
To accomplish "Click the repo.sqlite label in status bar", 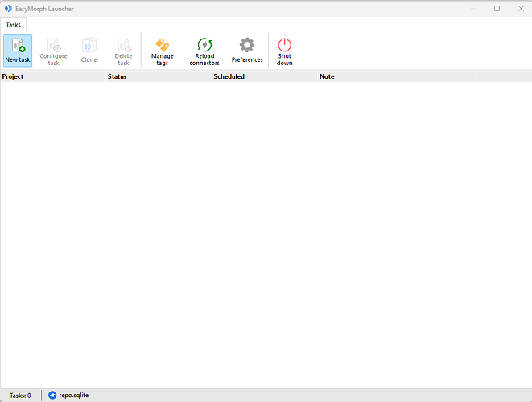I will (x=73, y=396).
